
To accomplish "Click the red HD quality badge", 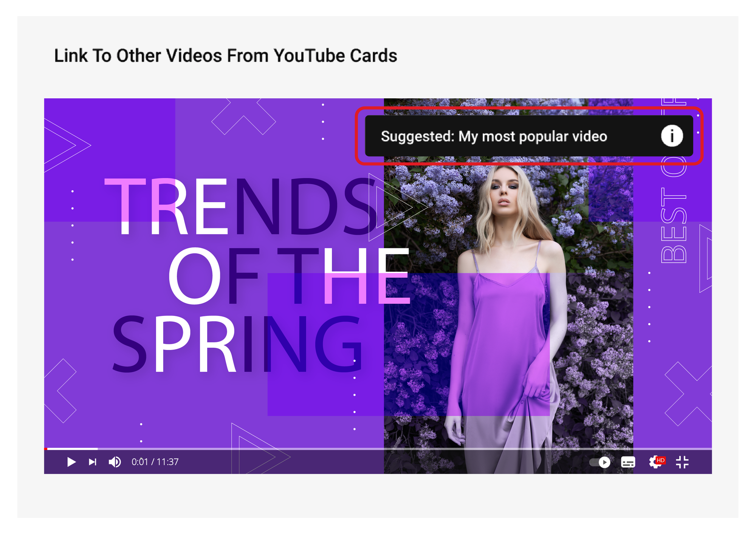I will (660, 460).
